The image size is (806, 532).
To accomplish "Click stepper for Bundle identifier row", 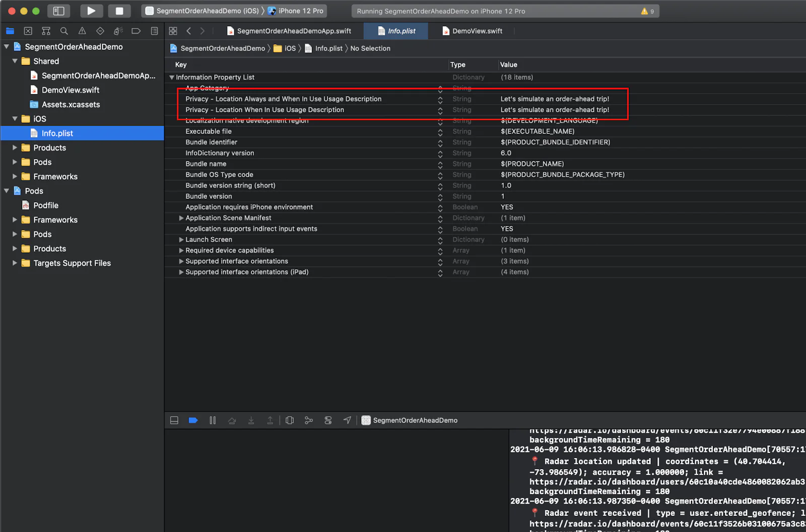I will coord(440,142).
